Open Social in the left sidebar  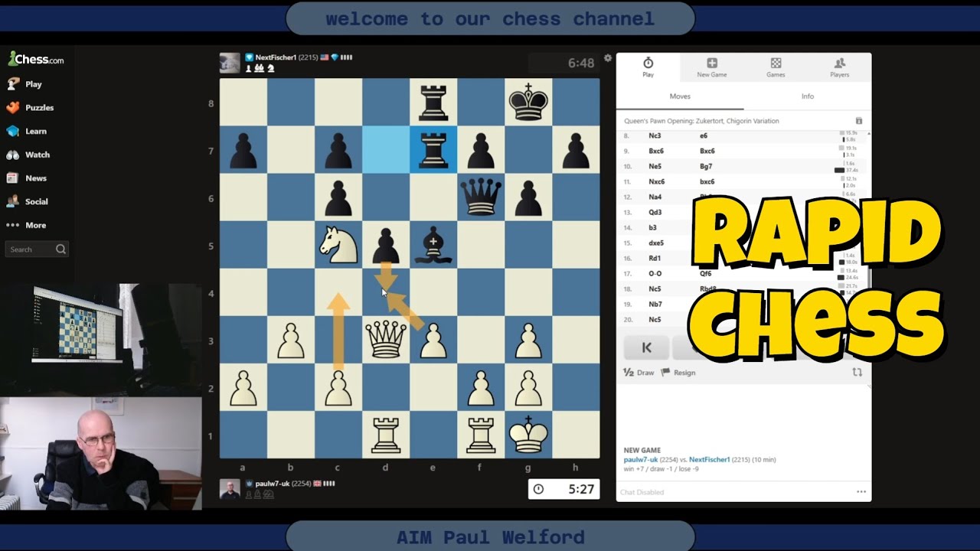coord(28,201)
